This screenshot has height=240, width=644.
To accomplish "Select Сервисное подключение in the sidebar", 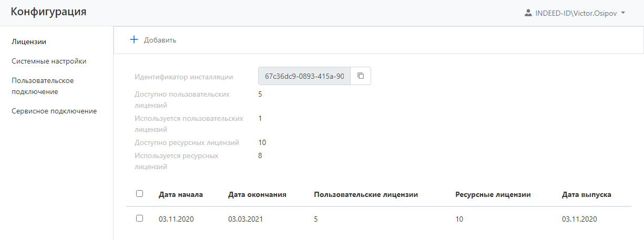I will pos(54,111).
